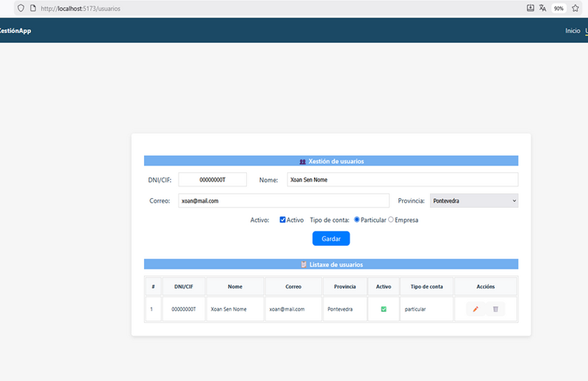Click the Listaxe de usuarios header
The height and width of the screenshot is (381, 588).
[x=331, y=264]
